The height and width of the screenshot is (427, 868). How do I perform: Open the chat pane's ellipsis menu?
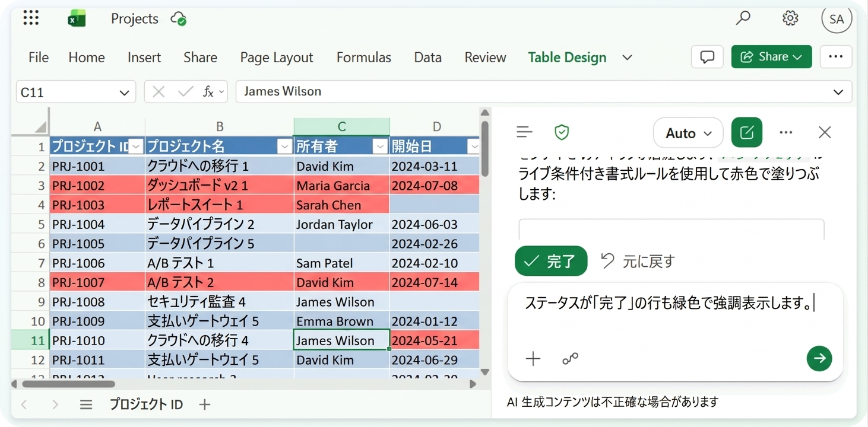[786, 132]
